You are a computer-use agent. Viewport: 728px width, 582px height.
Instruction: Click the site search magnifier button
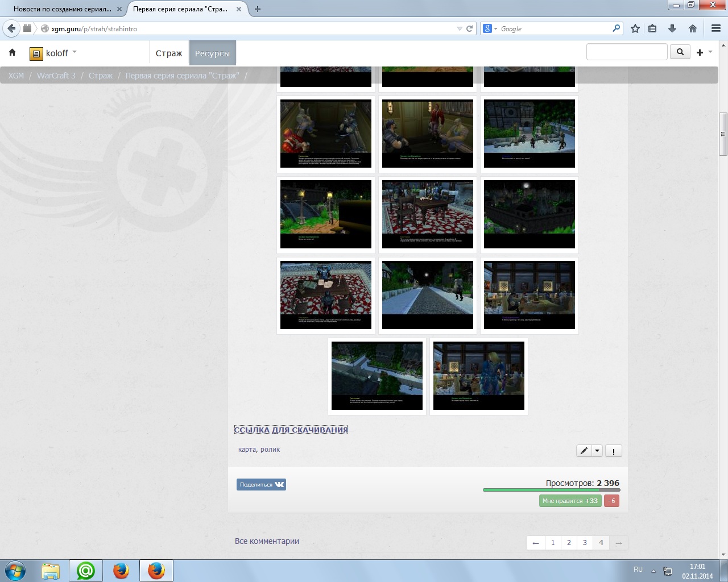coord(680,52)
